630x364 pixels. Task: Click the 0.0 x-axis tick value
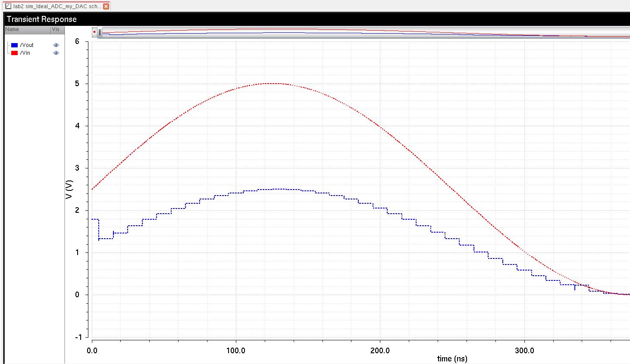tap(92, 350)
